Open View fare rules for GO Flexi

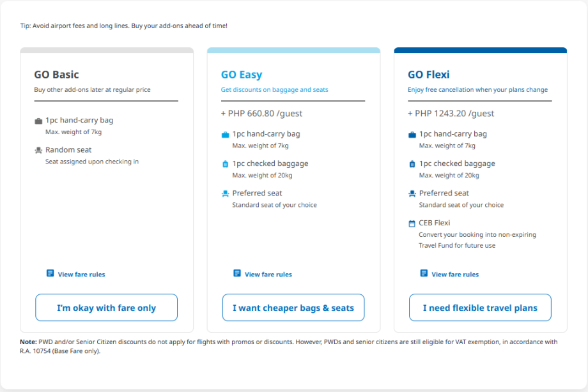455,275
